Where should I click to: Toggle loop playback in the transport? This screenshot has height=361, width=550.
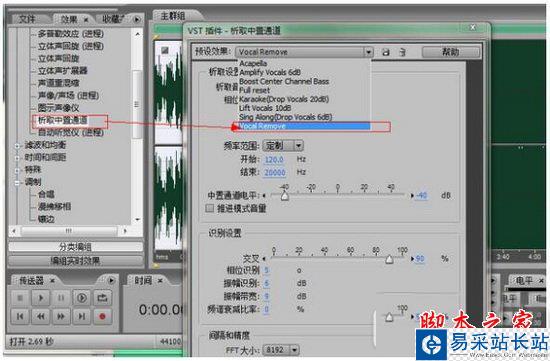[x=102, y=298]
